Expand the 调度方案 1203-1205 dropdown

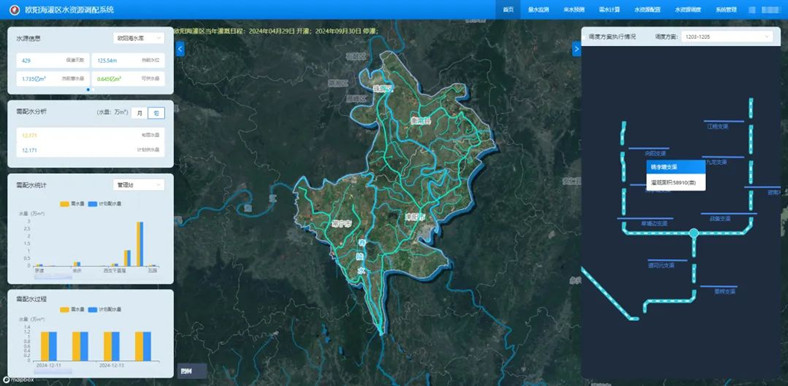coord(727,37)
